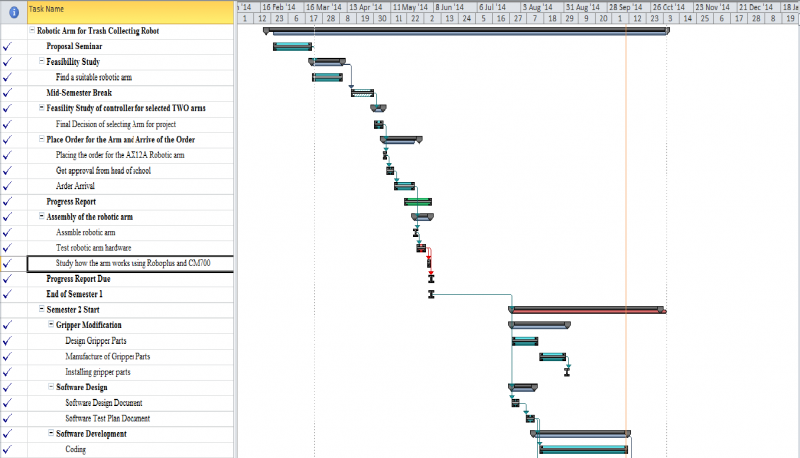Click the Indicators info icon column header
800x458 pixels.
(13, 13)
